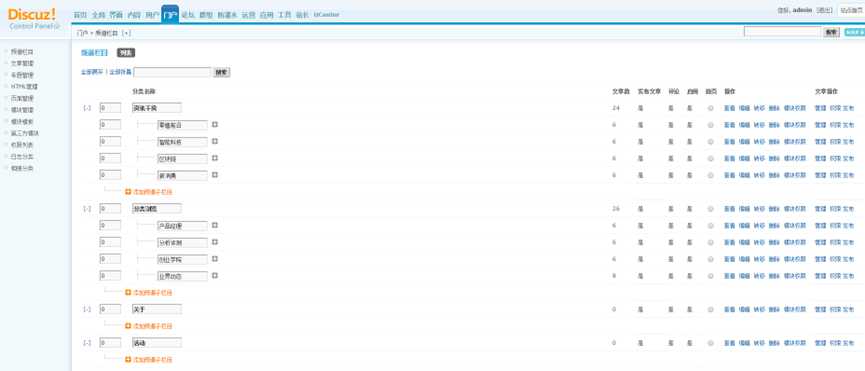This screenshot has width=865, height=371.
Task: Open the 首页 top navigation tab
Action: [x=81, y=15]
